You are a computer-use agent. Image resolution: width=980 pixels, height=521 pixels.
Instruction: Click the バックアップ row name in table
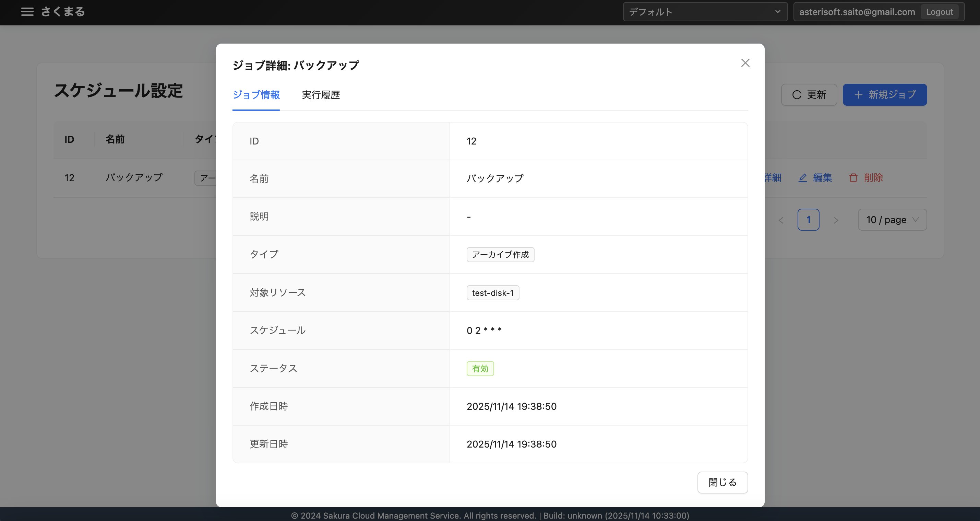point(134,177)
